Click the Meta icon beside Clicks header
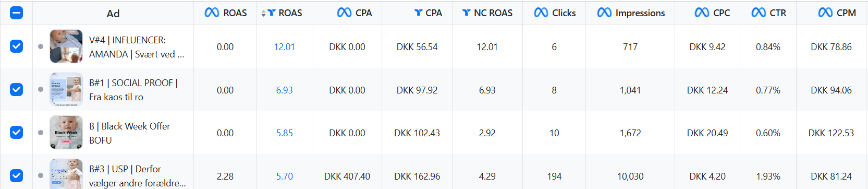 pyautogui.click(x=541, y=13)
